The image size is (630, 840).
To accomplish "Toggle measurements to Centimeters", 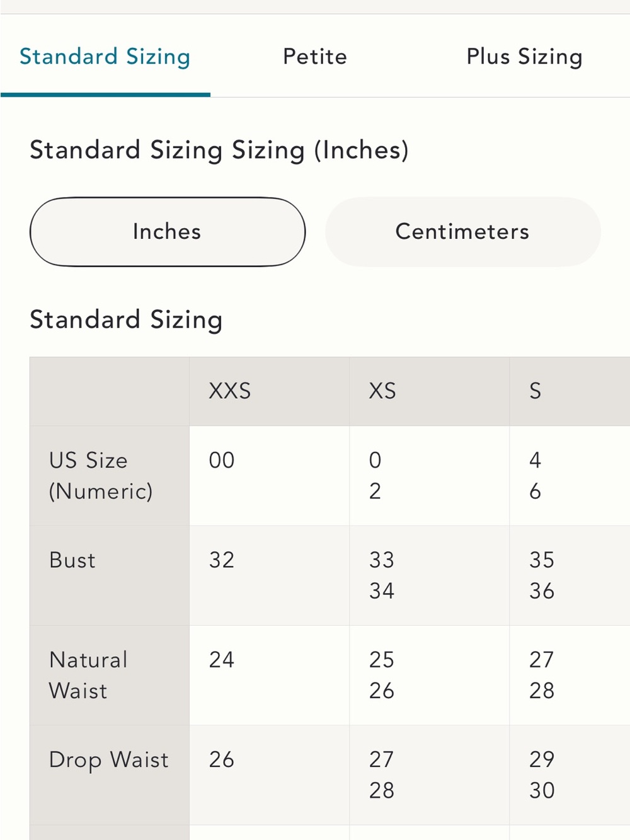I will point(462,232).
